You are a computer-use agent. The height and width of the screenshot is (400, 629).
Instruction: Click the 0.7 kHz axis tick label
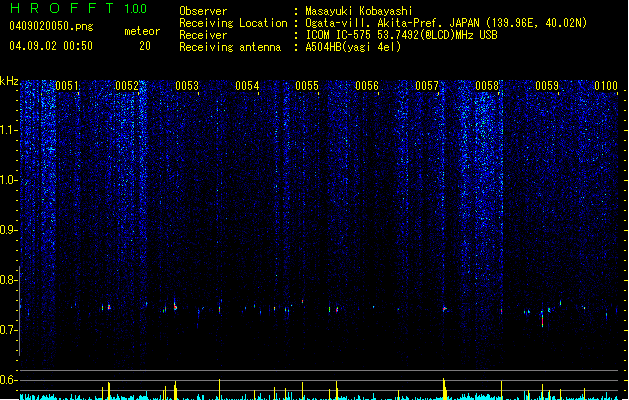9,330
